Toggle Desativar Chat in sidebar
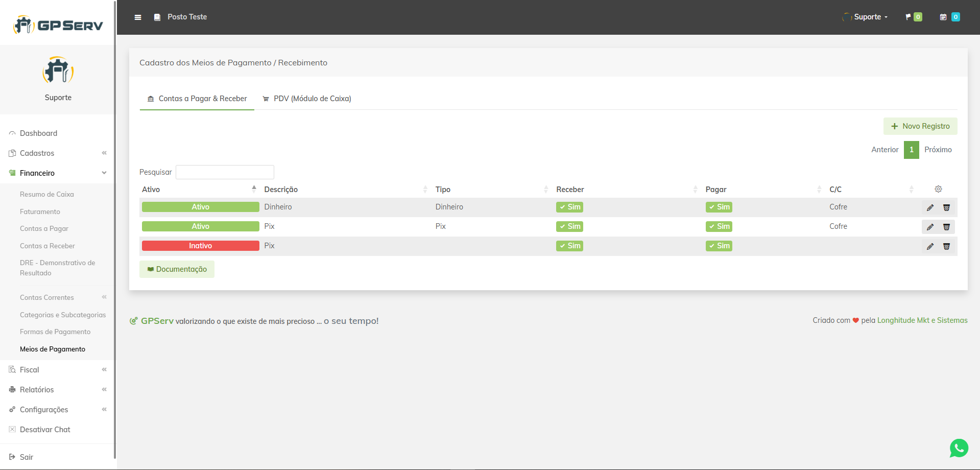 45,430
